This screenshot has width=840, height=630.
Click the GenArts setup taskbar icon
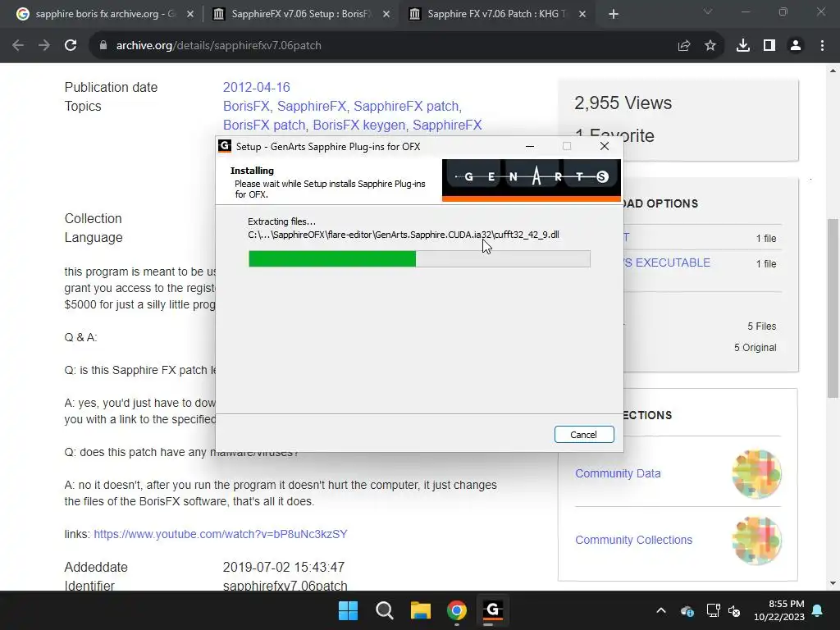pos(493,610)
